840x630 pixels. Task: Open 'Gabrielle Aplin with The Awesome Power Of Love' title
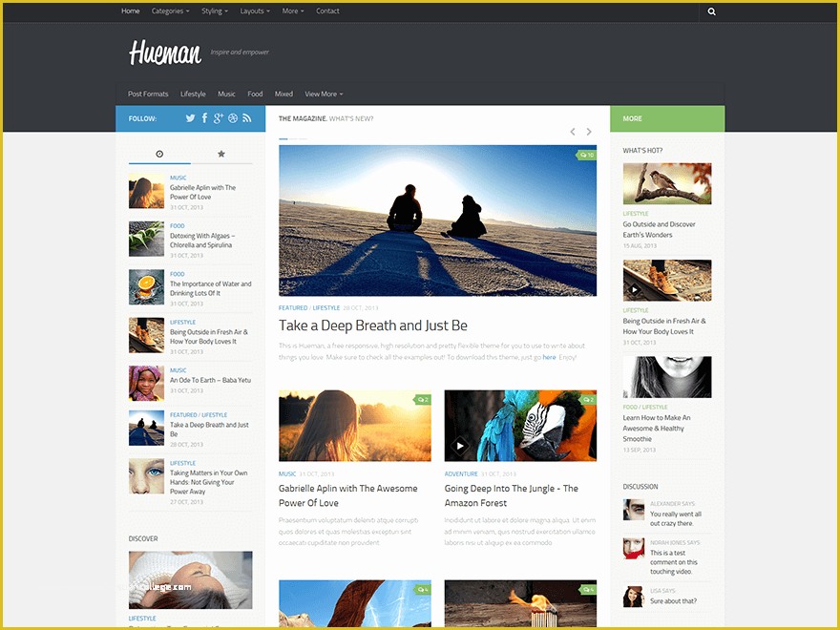[x=347, y=495]
